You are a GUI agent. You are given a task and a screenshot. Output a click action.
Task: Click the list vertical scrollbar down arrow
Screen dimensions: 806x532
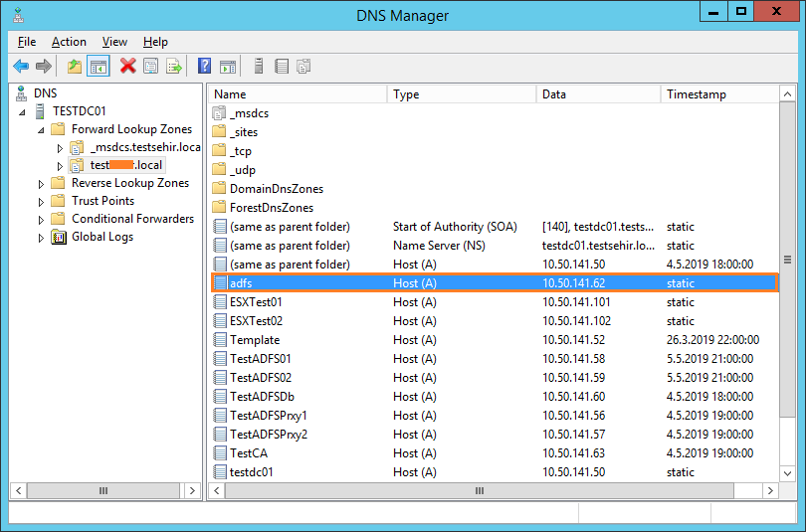pyautogui.click(x=787, y=473)
